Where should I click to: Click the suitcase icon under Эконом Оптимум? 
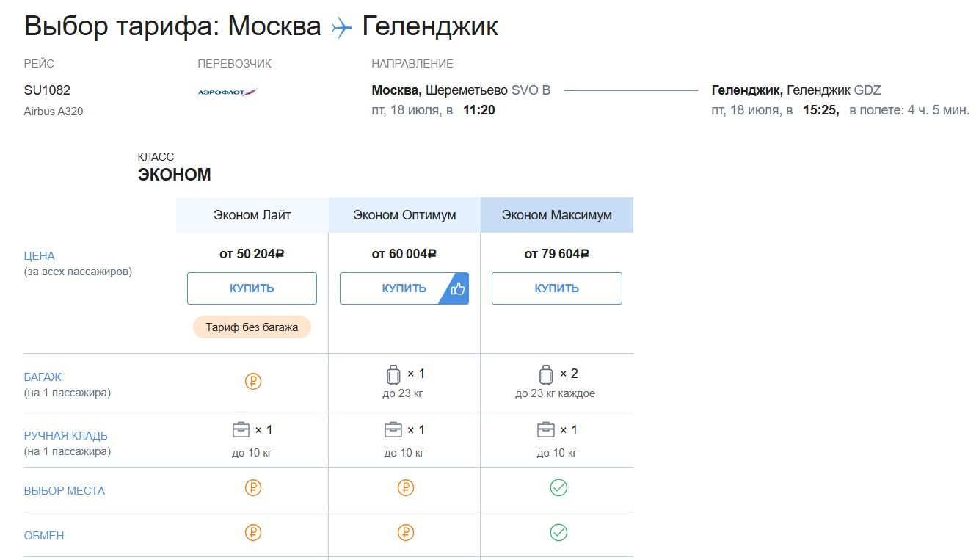394,375
